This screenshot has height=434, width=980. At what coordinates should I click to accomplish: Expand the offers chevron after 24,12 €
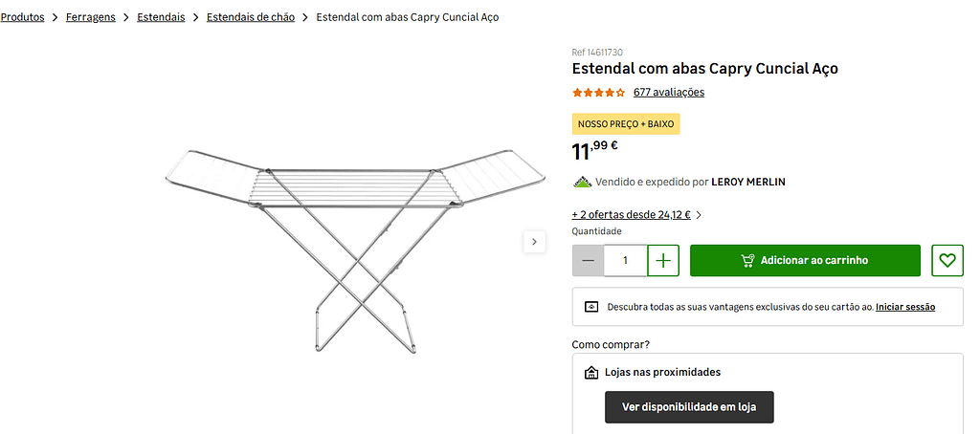(x=699, y=215)
